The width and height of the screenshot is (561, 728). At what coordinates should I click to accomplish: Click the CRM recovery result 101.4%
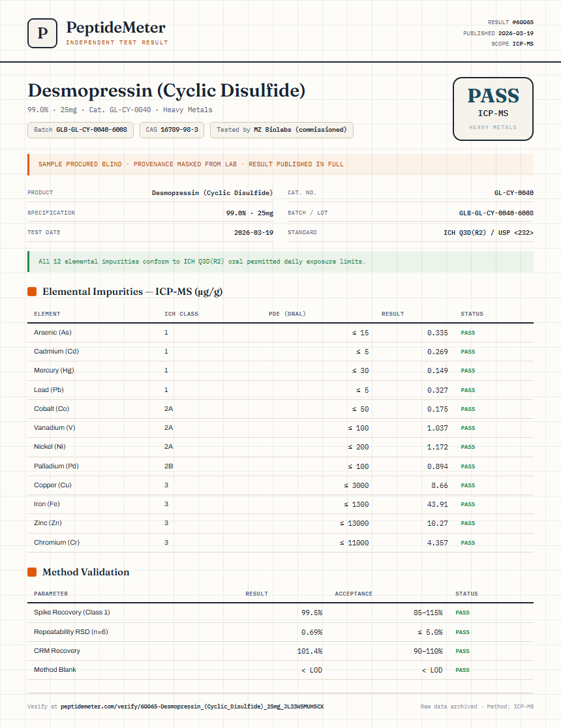click(310, 652)
